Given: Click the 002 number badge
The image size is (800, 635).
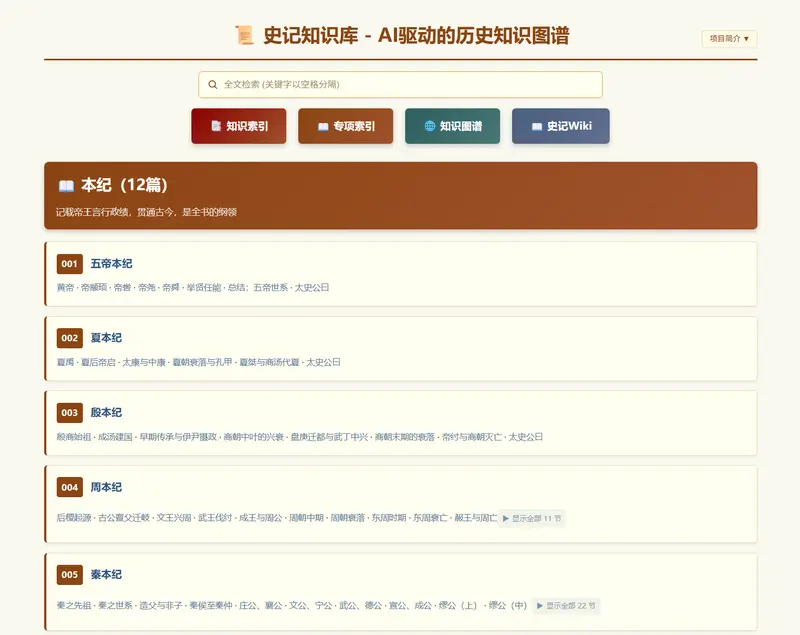Looking at the screenshot, I should [69, 338].
